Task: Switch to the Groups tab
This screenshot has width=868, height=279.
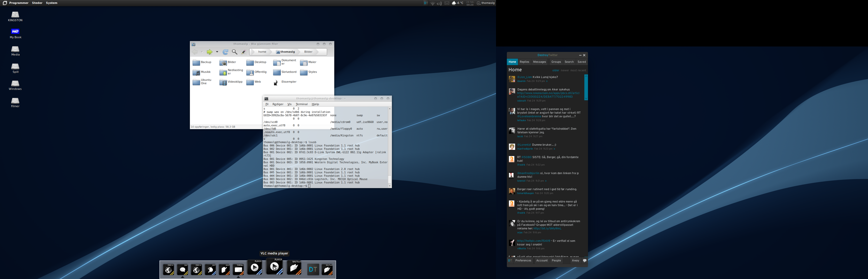Action: [556, 62]
